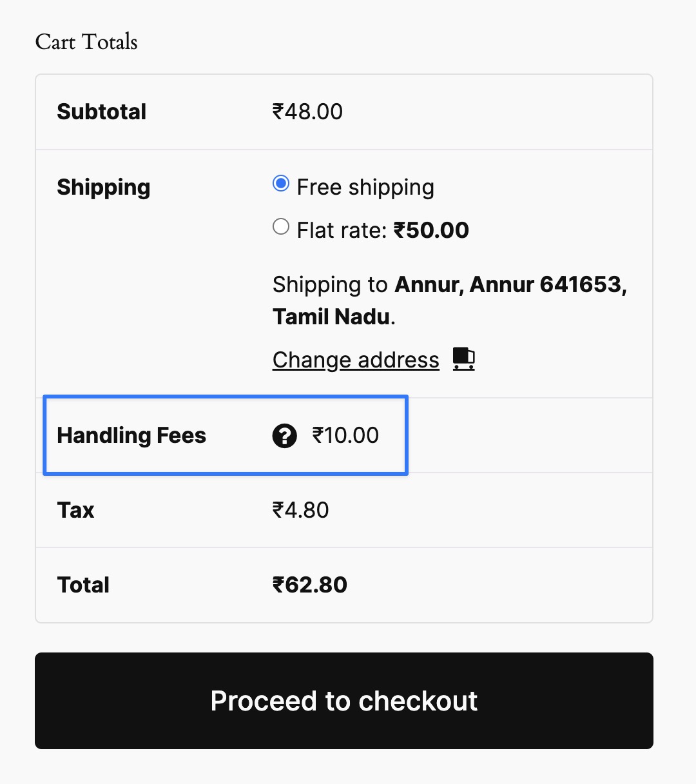Click the Cart Totals heading
The height and width of the screenshot is (784, 696).
tap(86, 42)
